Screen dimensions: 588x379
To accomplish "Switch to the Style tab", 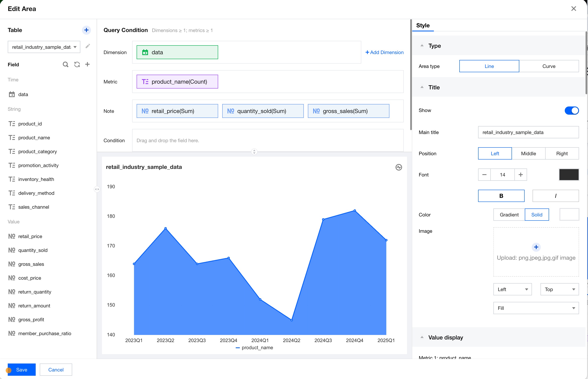I will click(423, 25).
